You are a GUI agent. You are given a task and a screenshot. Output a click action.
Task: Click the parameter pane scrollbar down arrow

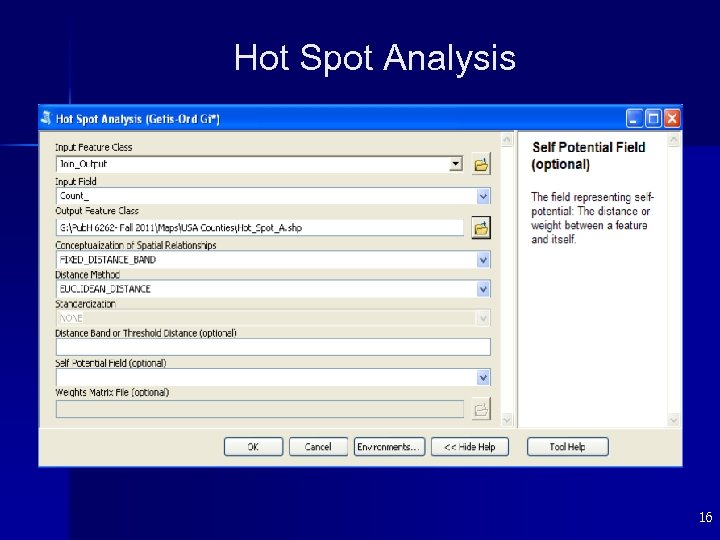pos(507,419)
